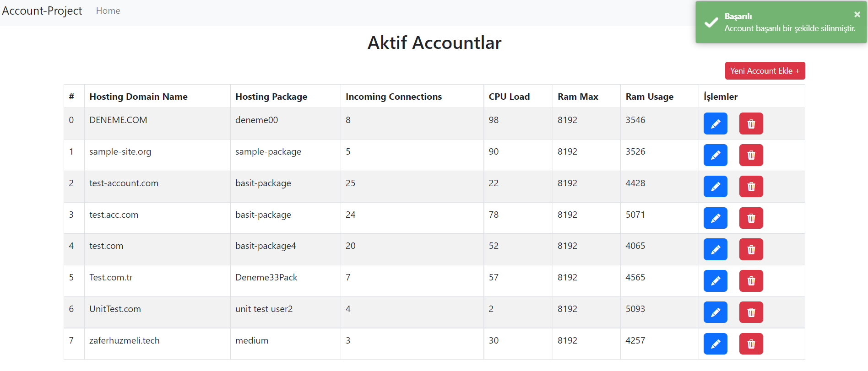Remove test.acc.com using trash icon
The image size is (868, 371).
[751, 218]
